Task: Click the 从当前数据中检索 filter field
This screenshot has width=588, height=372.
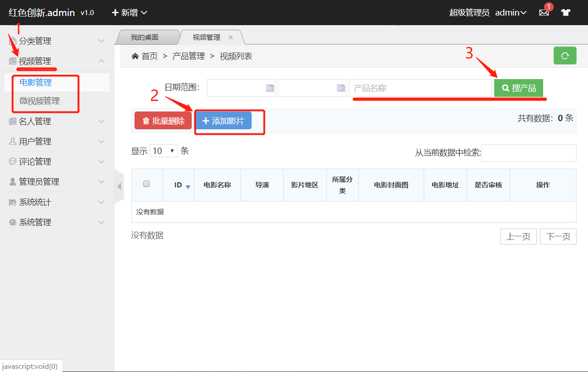Action: (529, 153)
